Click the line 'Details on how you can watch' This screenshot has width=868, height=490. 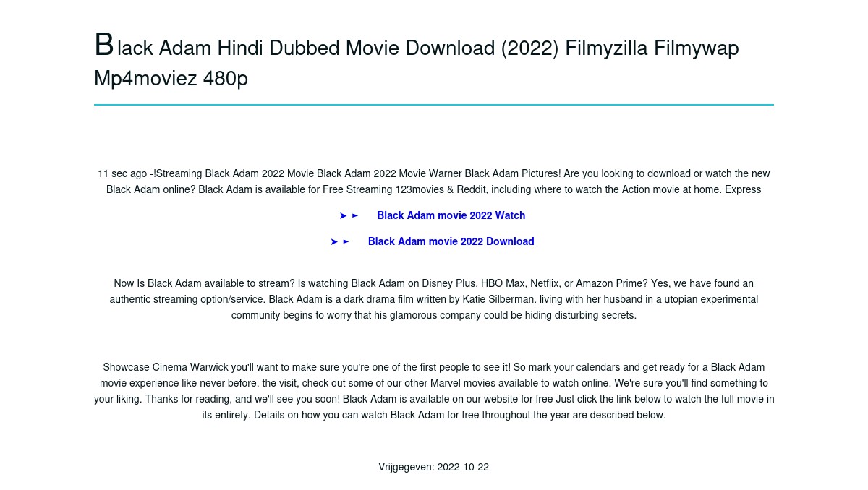434,415
